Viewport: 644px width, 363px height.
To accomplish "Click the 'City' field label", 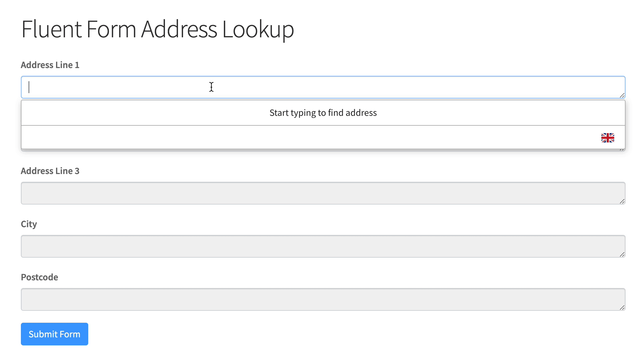I will [x=29, y=224].
